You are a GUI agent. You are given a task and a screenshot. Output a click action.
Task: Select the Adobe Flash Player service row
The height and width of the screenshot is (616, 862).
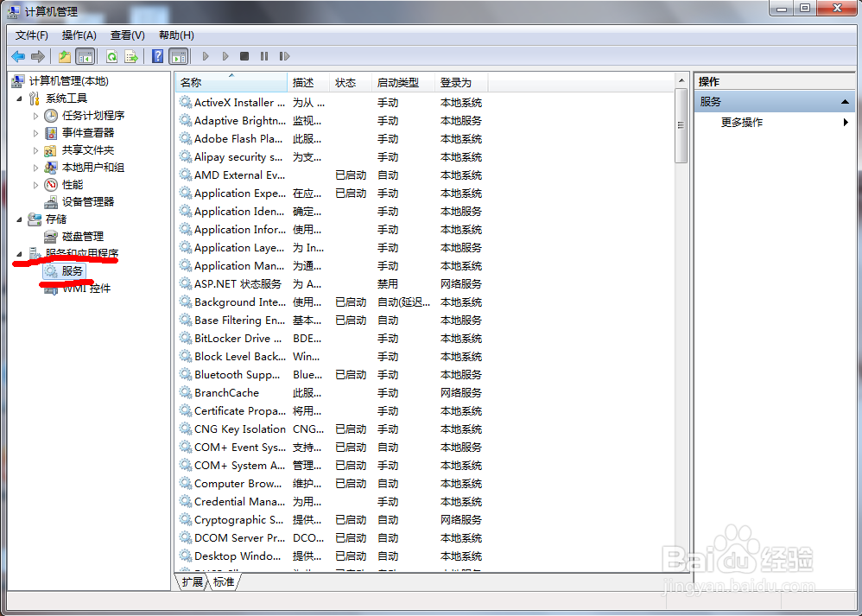click(x=238, y=138)
